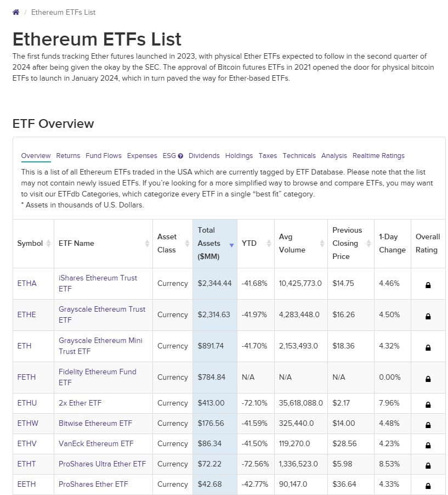
Task: Click the lock icon for ETHE rating
Action: pyautogui.click(x=428, y=316)
